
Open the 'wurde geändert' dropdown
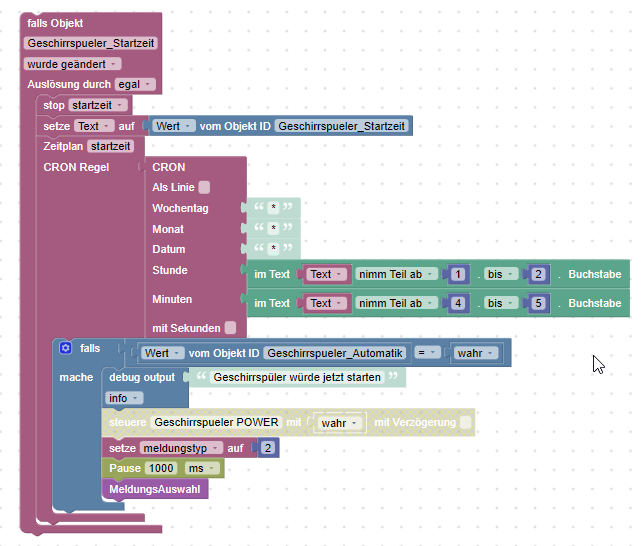72,64
